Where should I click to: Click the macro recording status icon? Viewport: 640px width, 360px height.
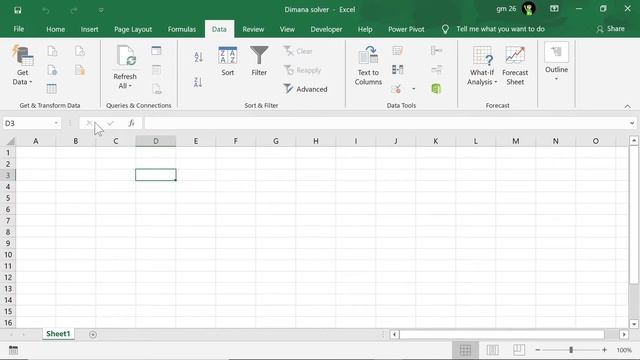[13, 350]
